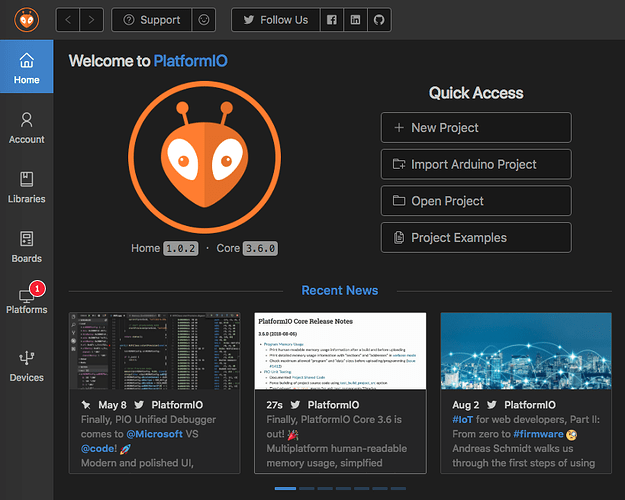Go back with the left arrow button
625x500 pixels.
click(x=68, y=20)
